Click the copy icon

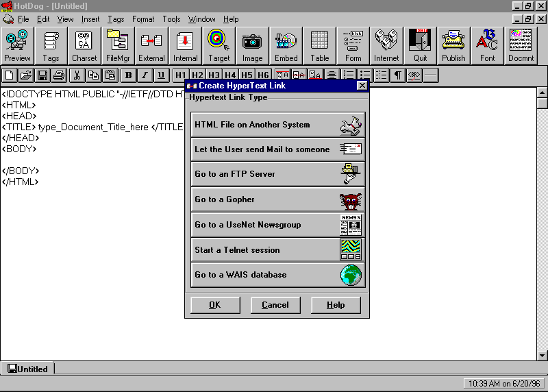pos(93,75)
